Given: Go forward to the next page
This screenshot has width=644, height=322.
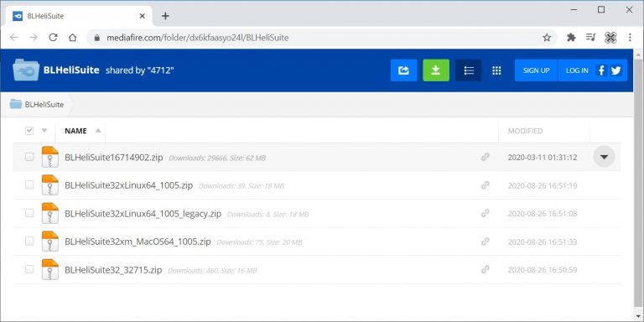Looking at the screenshot, I should point(34,38).
